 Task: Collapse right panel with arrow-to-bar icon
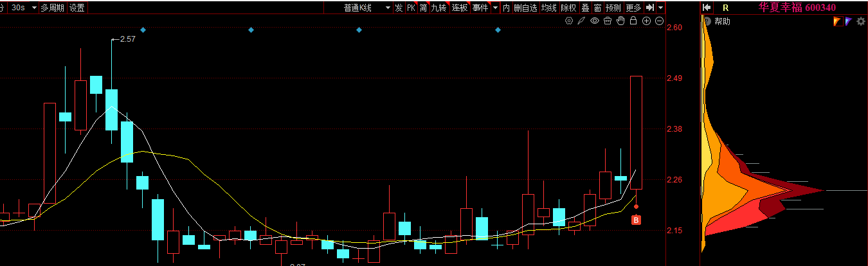pyautogui.click(x=650, y=8)
